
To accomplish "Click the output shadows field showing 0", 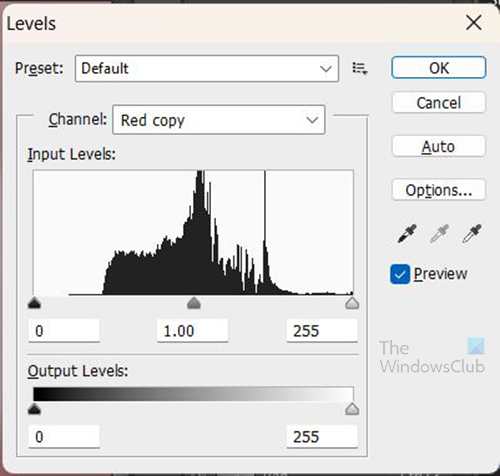I will [x=64, y=436].
